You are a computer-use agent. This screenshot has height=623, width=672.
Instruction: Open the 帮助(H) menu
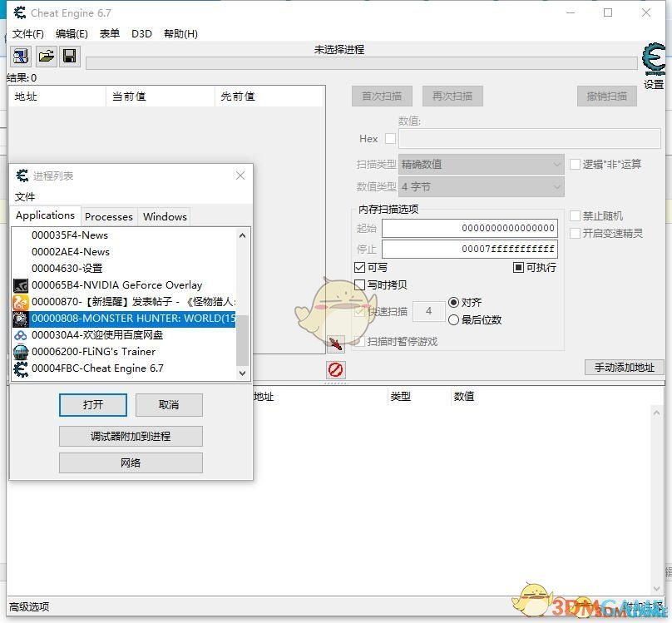click(x=180, y=34)
